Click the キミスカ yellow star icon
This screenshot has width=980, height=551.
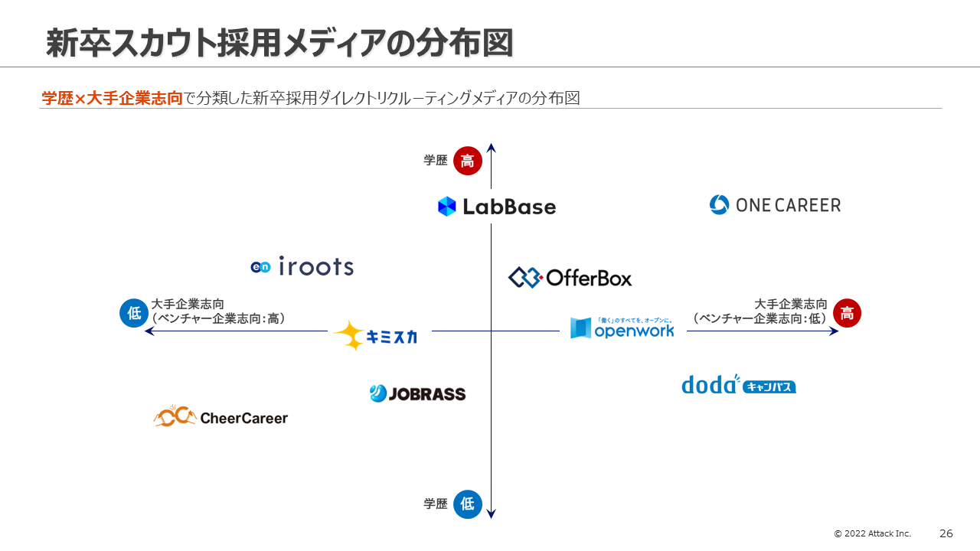pos(349,335)
